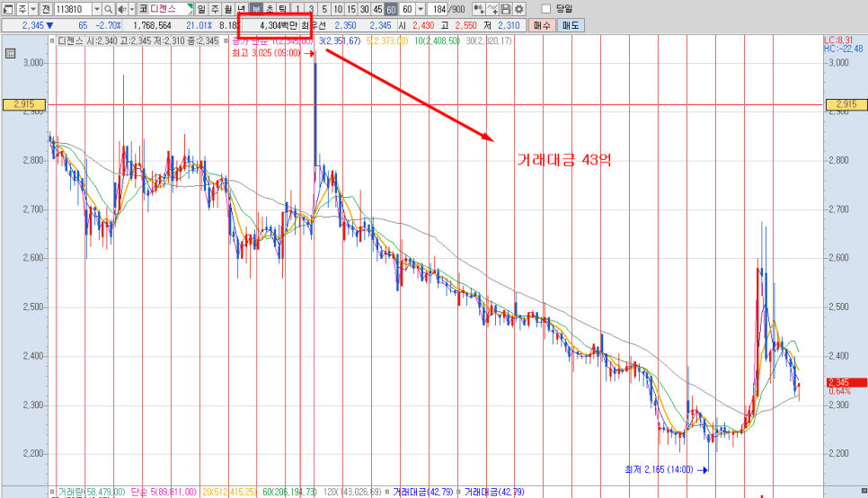Click the LC:8,31 indicator in the chart corner

coord(838,40)
